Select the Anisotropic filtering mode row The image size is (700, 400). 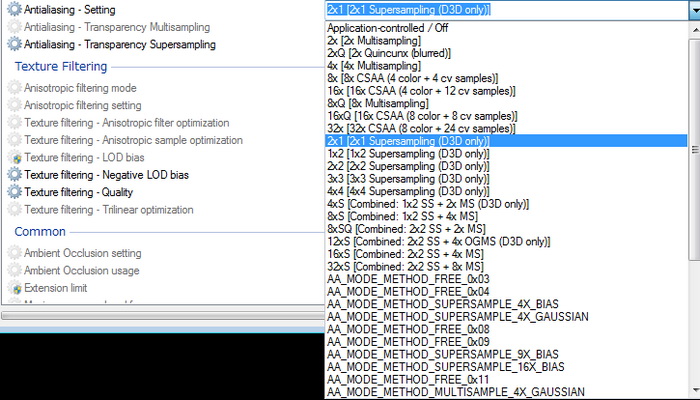pyautogui.click(x=162, y=88)
